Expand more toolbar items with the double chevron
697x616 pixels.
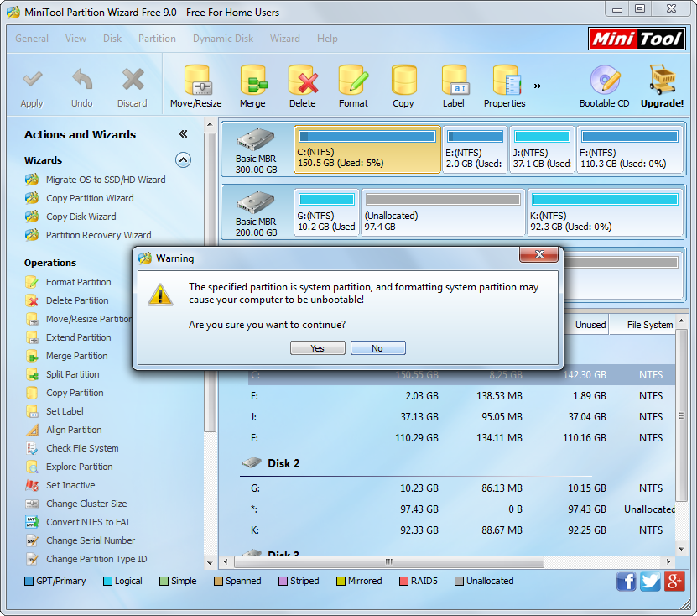tap(538, 86)
